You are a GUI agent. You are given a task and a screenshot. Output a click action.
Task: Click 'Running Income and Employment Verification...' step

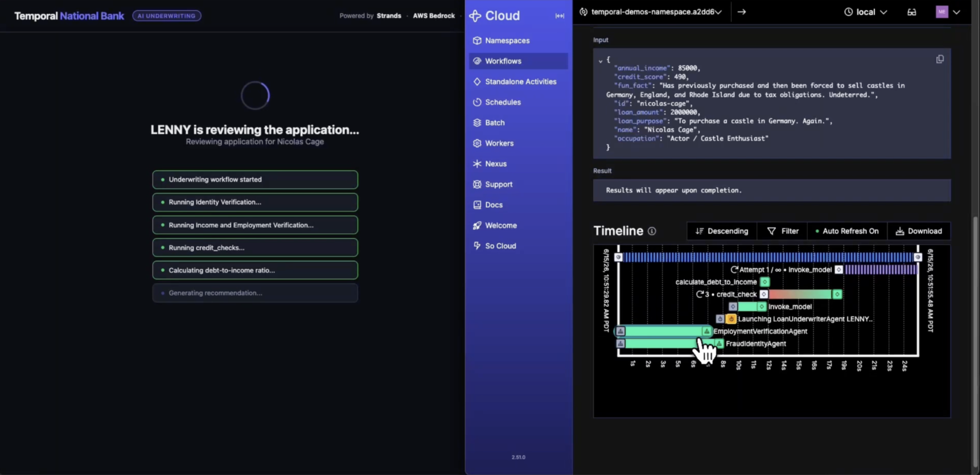(255, 225)
